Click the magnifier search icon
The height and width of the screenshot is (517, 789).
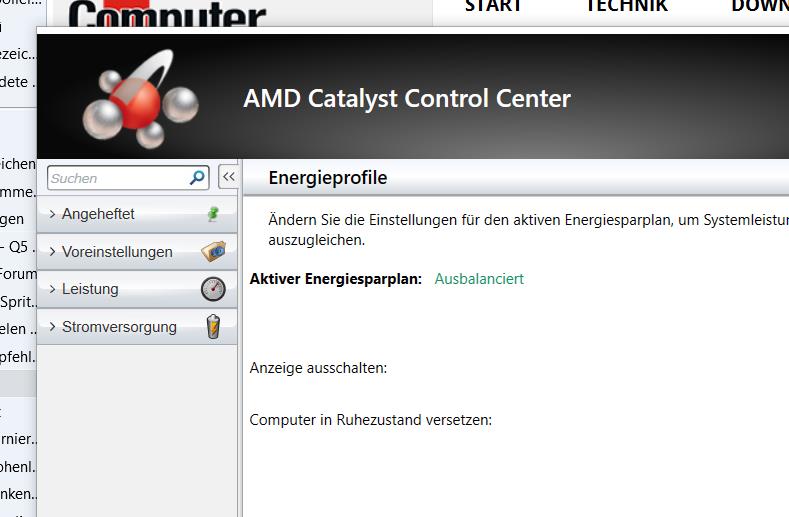[197, 177]
